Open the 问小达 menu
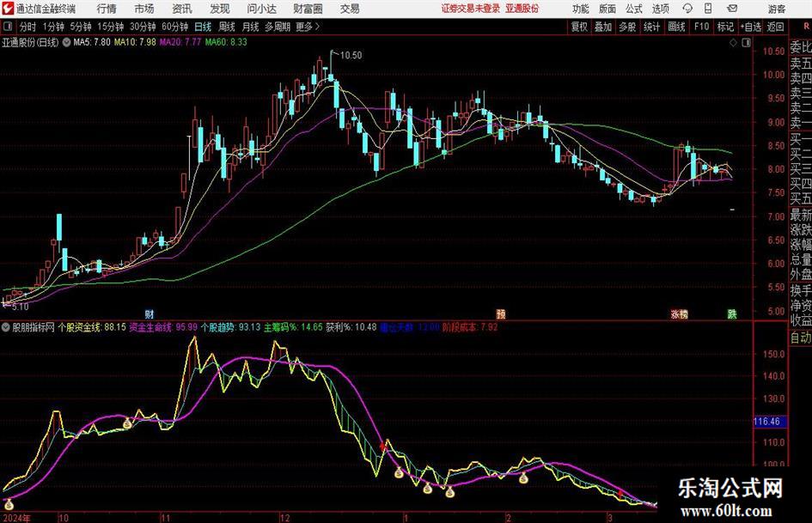Screen dimensions: 812x523 pos(261,9)
